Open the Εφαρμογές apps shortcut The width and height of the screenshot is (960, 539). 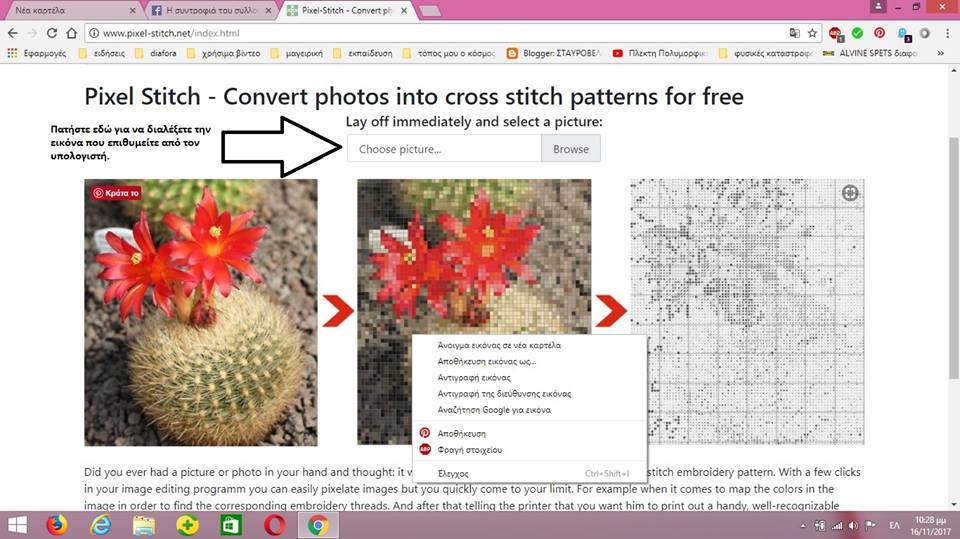pos(37,53)
